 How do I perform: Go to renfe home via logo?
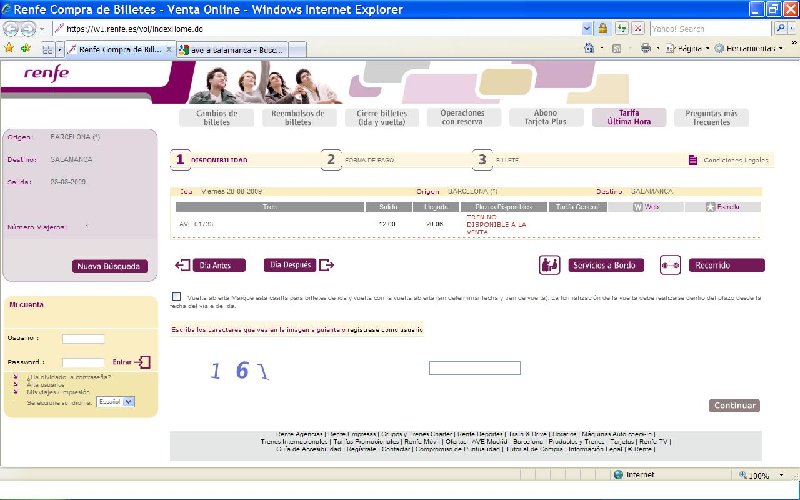[46, 73]
